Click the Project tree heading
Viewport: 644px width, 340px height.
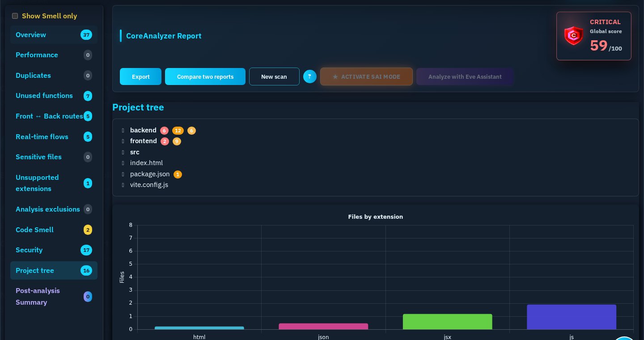tap(138, 107)
